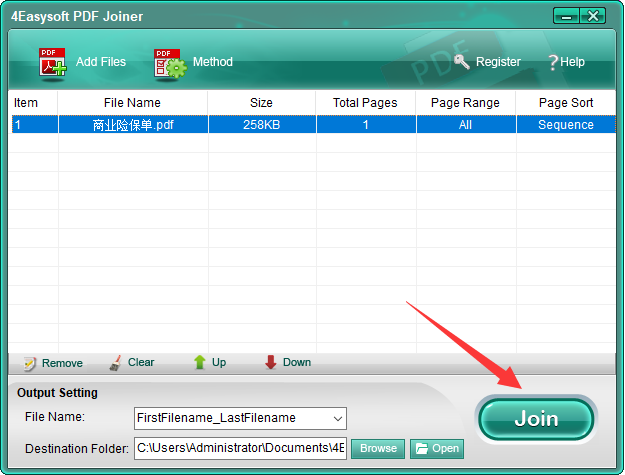Sort by File Name column header
Image resolution: width=625 pixels, height=475 pixels.
click(132, 103)
